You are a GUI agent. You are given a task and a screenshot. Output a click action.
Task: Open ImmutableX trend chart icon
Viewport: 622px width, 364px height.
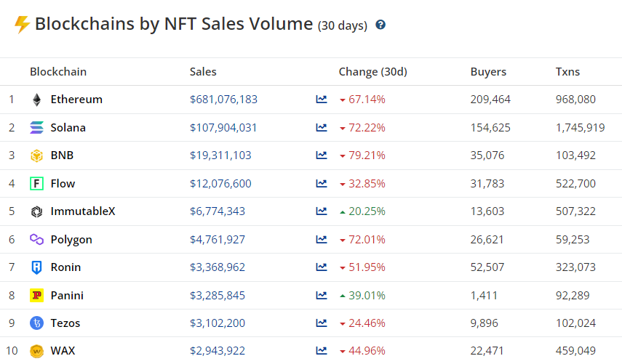(322, 211)
